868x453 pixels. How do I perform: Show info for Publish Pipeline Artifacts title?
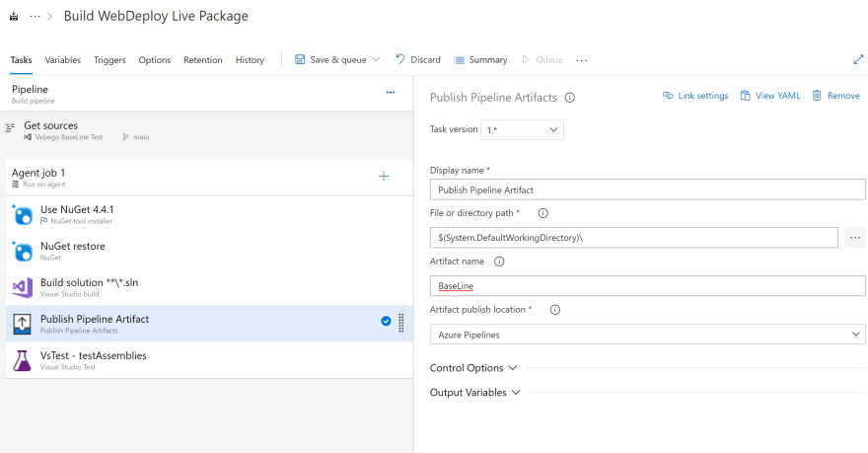pyautogui.click(x=570, y=98)
